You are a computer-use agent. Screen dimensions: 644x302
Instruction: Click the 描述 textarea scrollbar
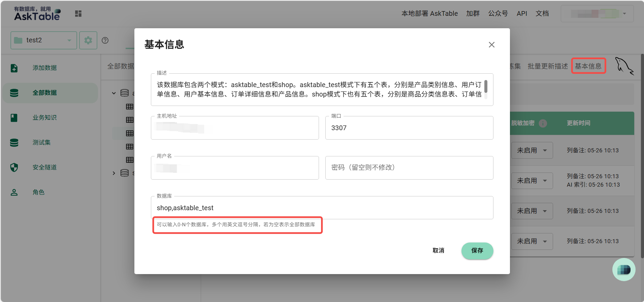click(x=486, y=86)
